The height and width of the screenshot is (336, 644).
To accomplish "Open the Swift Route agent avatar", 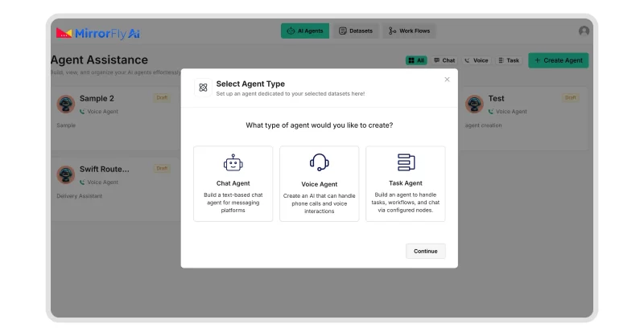I will [x=66, y=174].
